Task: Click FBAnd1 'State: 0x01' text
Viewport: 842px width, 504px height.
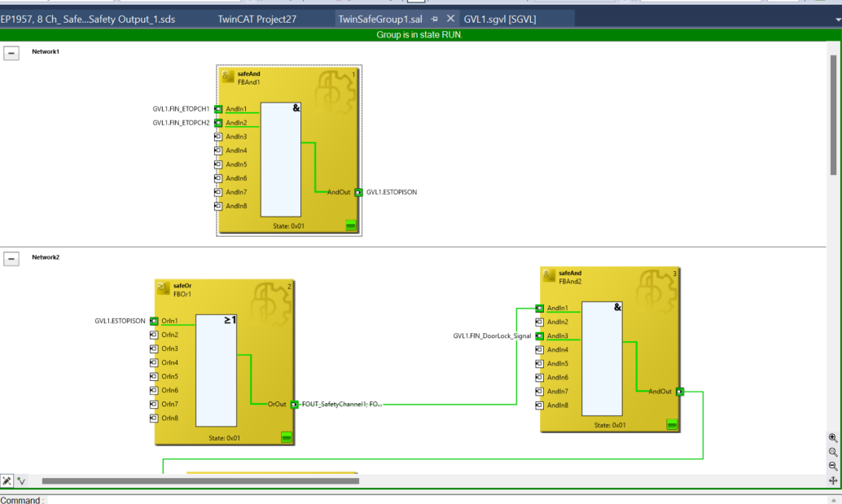Action: tap(288, 226)
